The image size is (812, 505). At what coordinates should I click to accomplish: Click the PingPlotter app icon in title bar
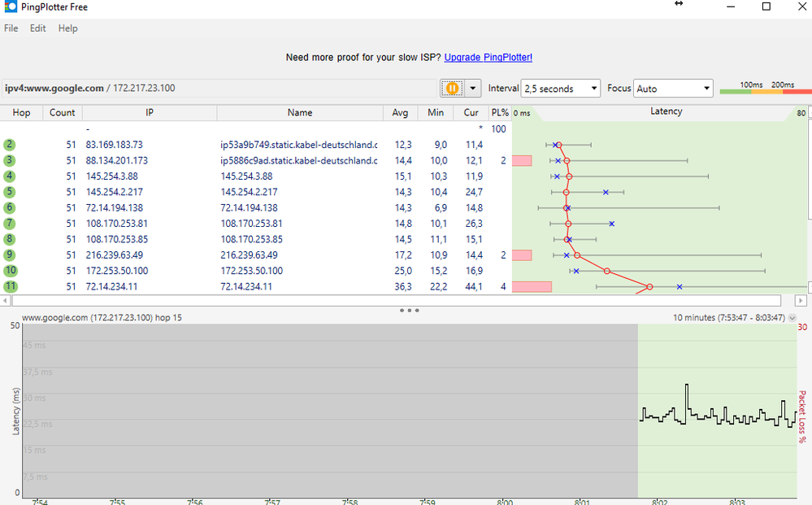tap(11, 7)
